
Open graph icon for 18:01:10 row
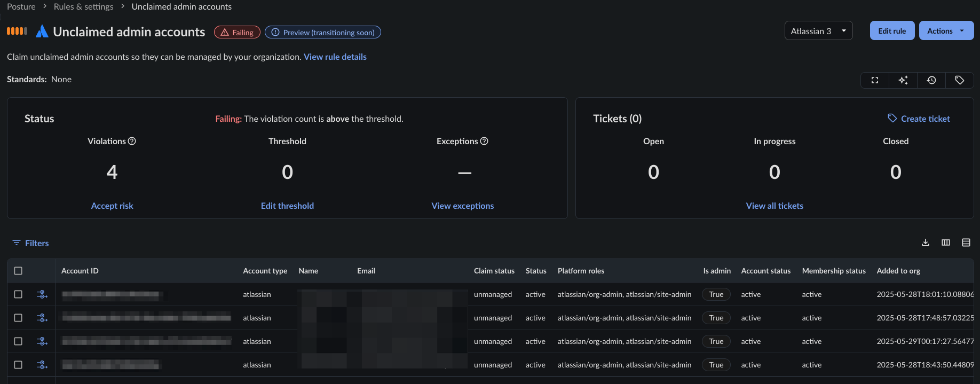(42, 294)
